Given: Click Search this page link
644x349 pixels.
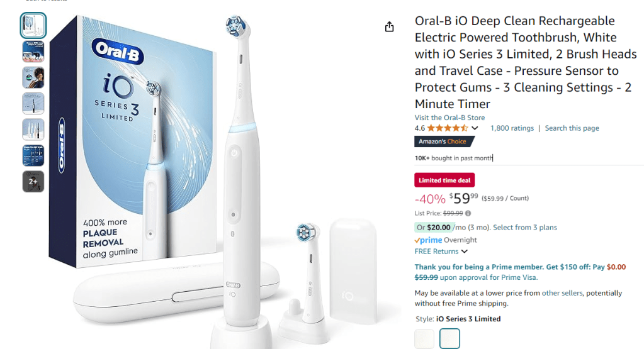Looking at the screenshot, I should (572, 128).
